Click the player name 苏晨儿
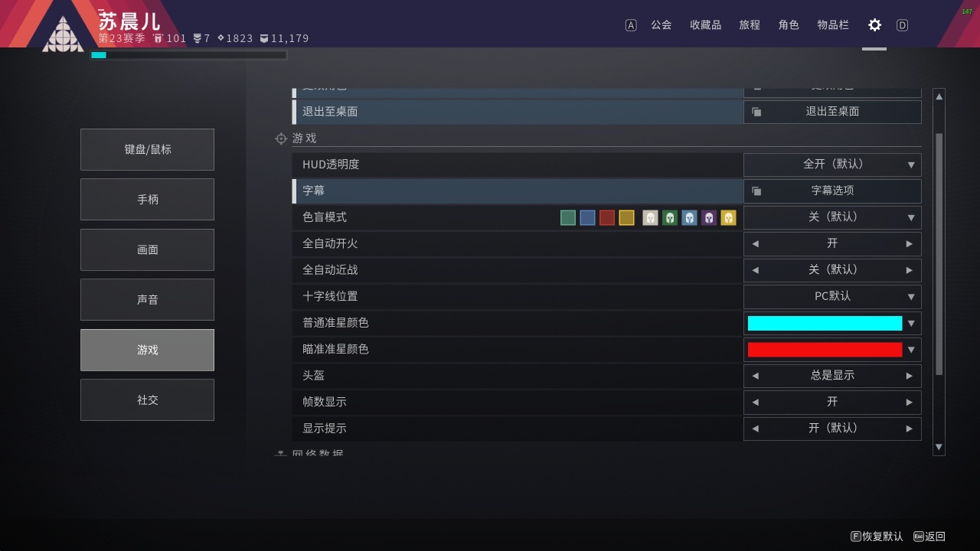The height and width of the screenshot is (551, 980). [x=129, y=21]
